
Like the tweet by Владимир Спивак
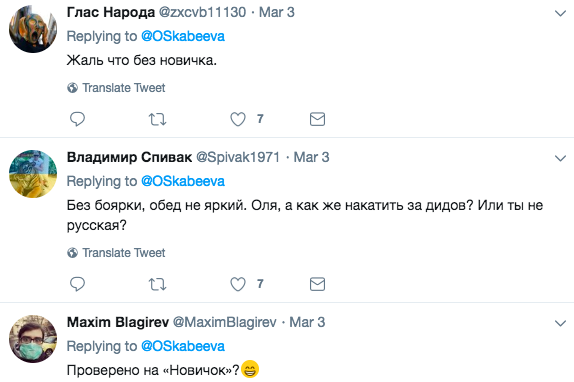238,284
